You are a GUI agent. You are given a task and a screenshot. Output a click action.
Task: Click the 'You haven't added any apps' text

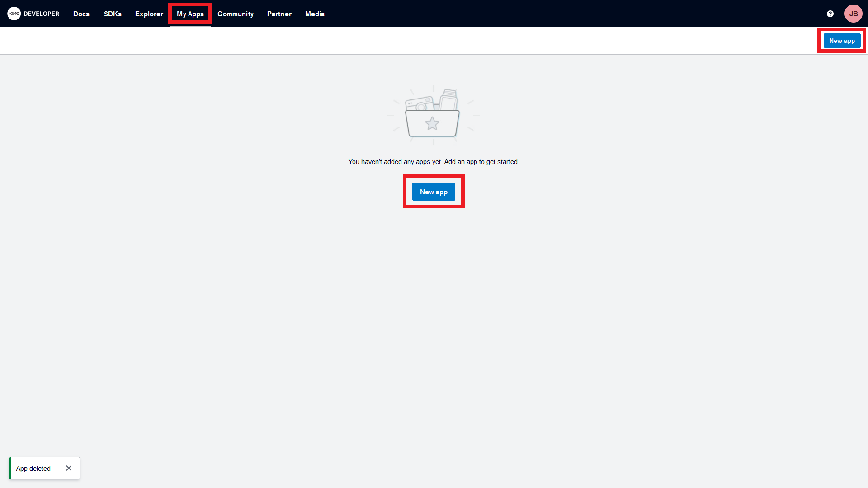click(x=434, y=162)
